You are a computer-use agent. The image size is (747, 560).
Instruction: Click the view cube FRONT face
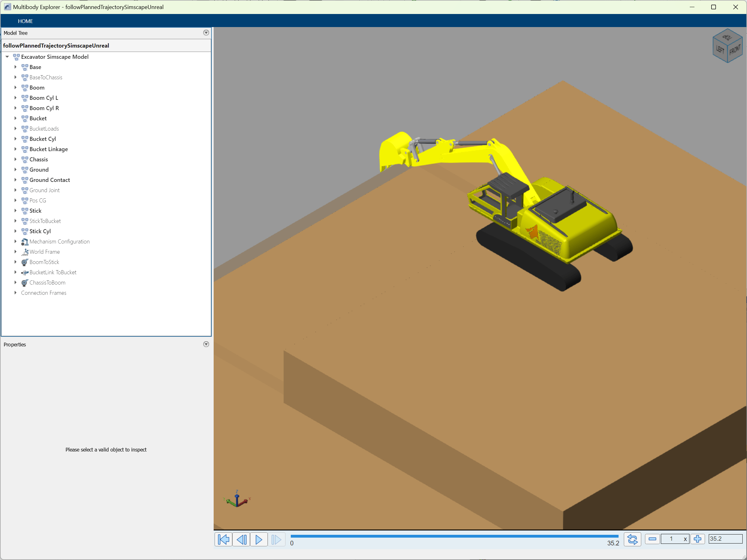coord(734,51)
